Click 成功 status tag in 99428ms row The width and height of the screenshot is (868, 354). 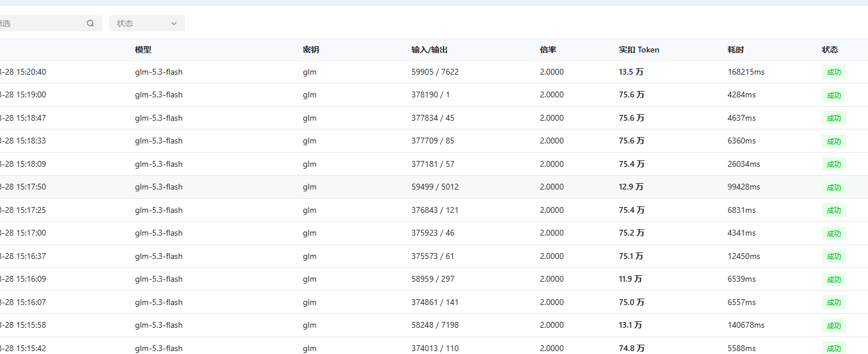[834, 187]
